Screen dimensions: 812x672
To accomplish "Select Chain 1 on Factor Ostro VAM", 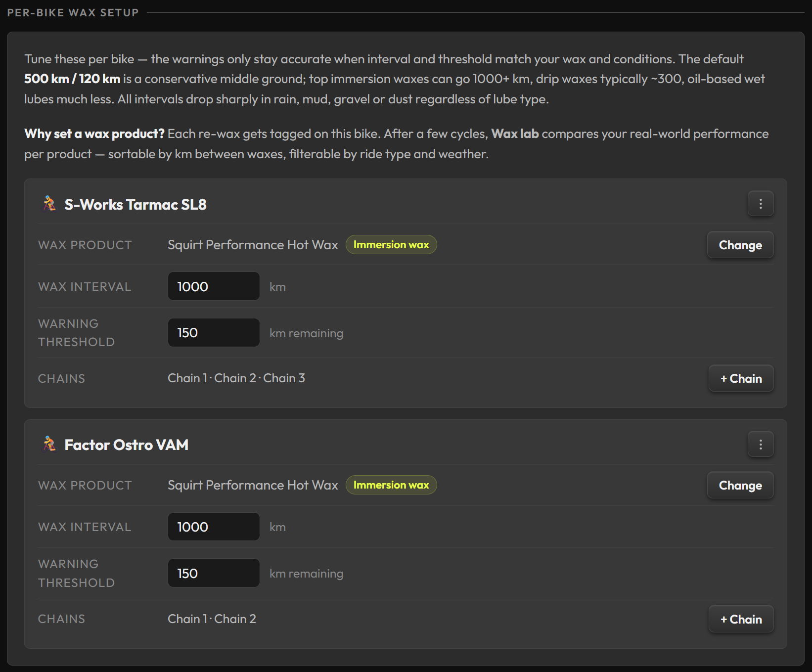I will 187,619.
